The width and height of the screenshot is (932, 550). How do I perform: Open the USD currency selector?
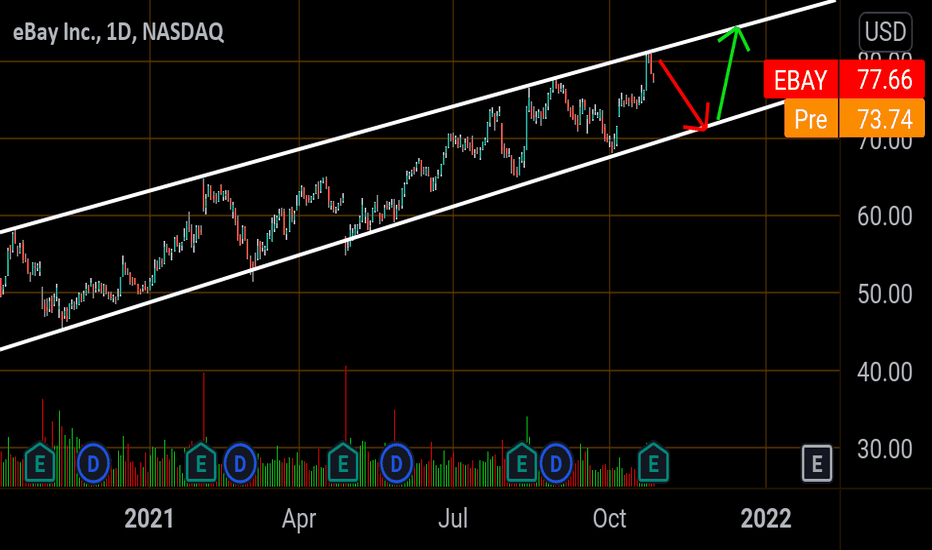pyautogui.click(x=885, y=32)
